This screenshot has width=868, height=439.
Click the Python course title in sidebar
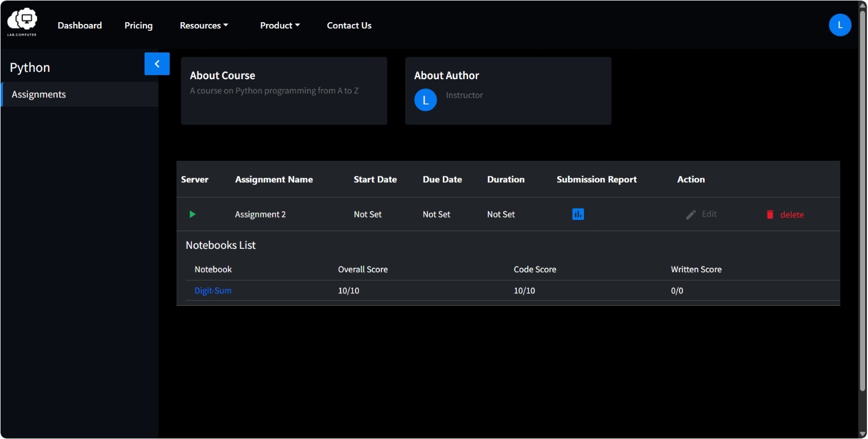tap(30, 67)
